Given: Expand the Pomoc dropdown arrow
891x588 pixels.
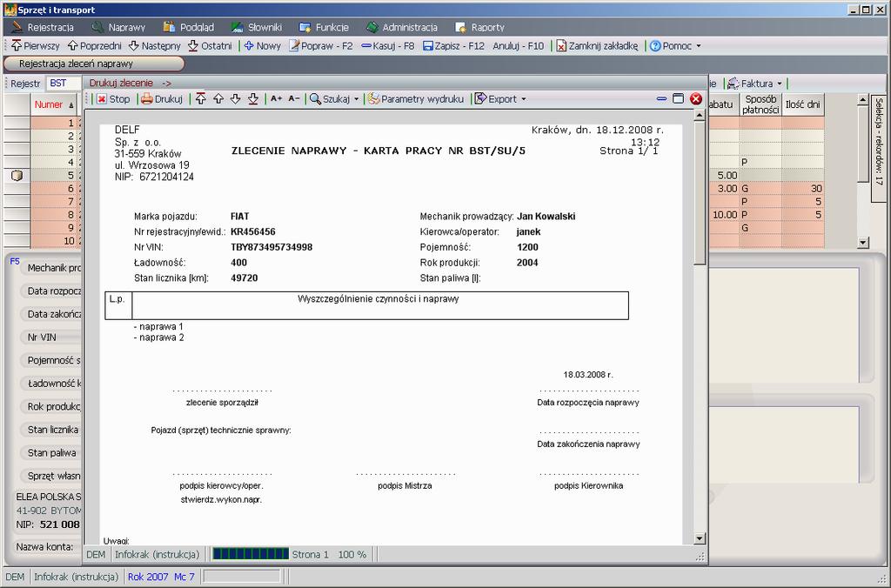Looking at the screenshot, I should 699,45.
